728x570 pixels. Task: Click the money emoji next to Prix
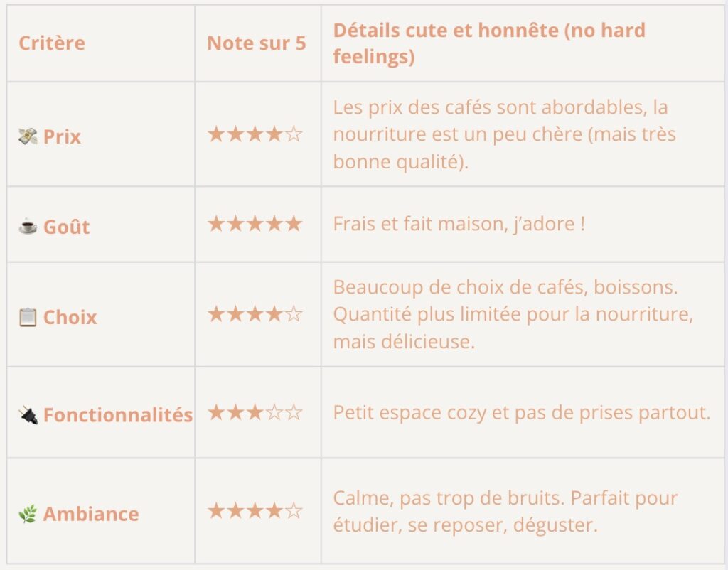[28, 136]
